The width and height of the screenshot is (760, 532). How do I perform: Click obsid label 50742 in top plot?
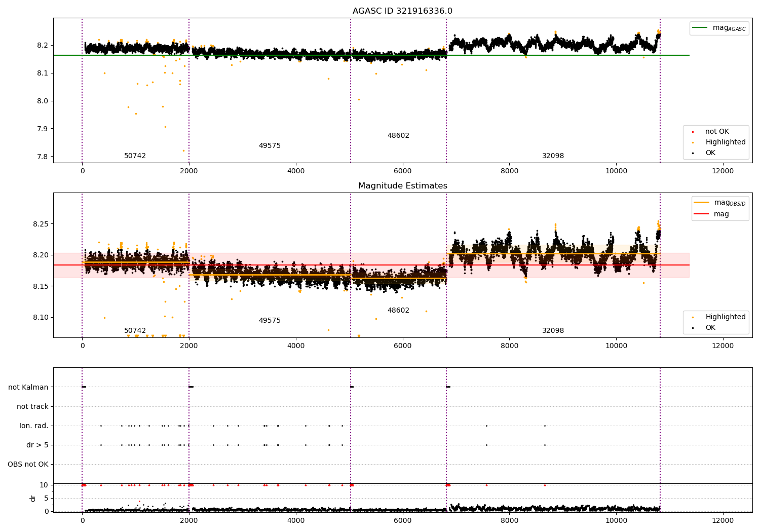click(135, 156)
